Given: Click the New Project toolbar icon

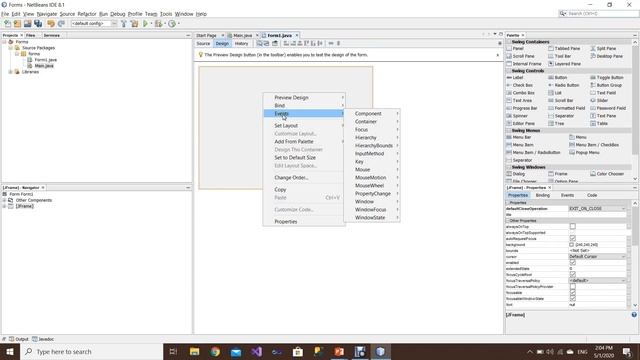Looking at the screenshot, I should [x=17, y=24].
